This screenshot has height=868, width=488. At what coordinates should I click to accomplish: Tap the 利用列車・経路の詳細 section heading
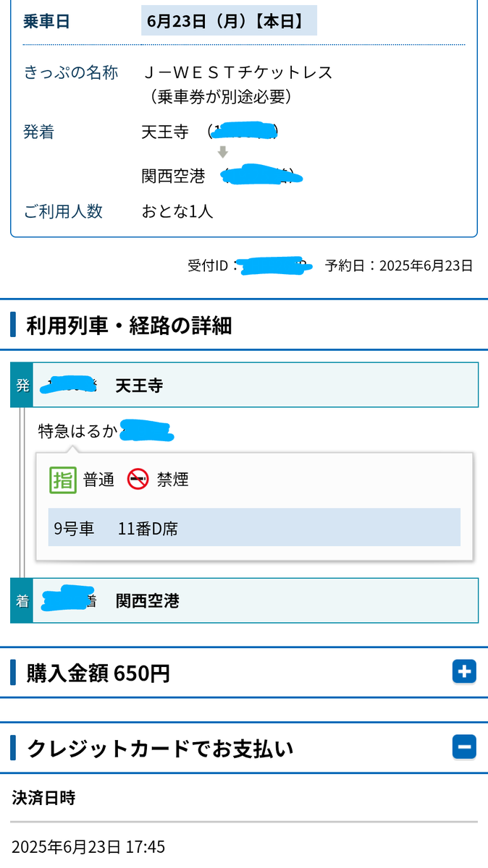point(129,325)
